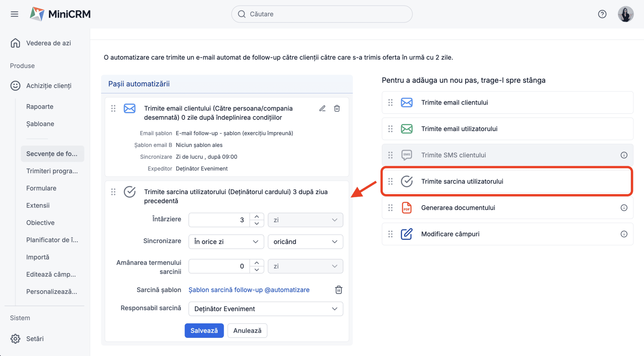Image resolution: width=644 pixels, height=356 pixels.
Task: Open Trimiteri progra... menu item
Action: pyautogui.click(x=52, y=171)
